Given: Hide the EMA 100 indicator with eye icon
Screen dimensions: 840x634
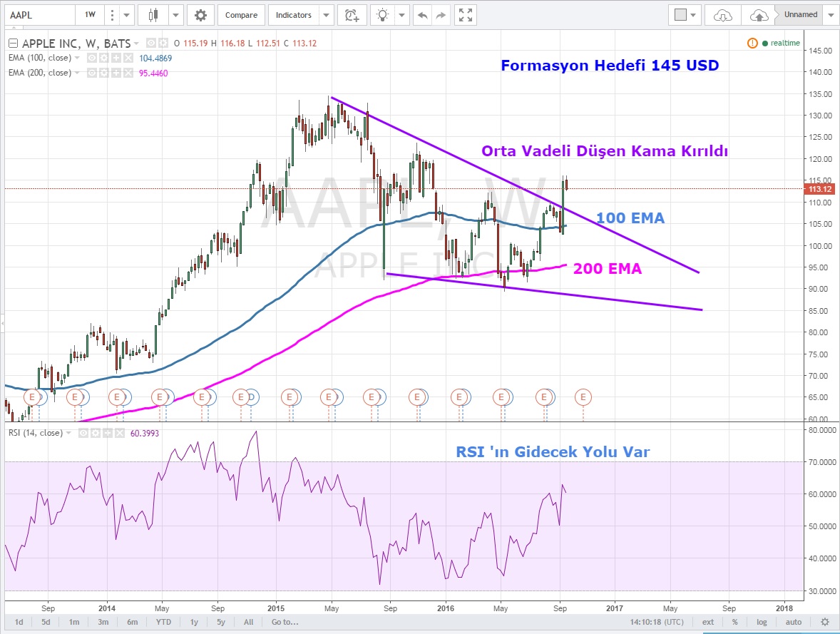Looking at the screenshot, I should 92,58.
